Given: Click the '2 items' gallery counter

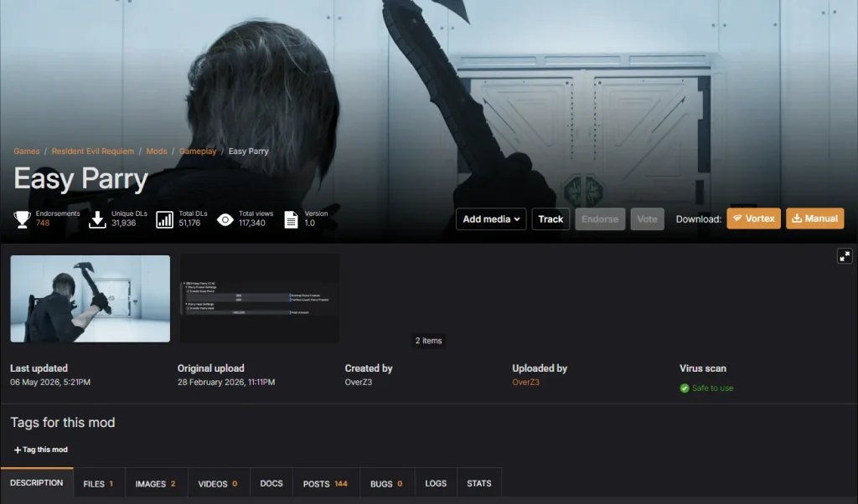Looking at the screenshot, I should (428, 341).
